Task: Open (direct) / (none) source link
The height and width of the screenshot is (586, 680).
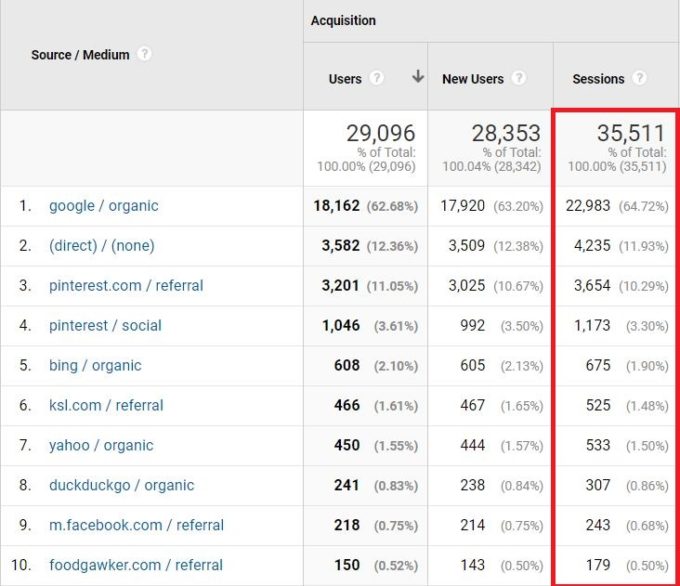Action: click(x=102, y=246)
